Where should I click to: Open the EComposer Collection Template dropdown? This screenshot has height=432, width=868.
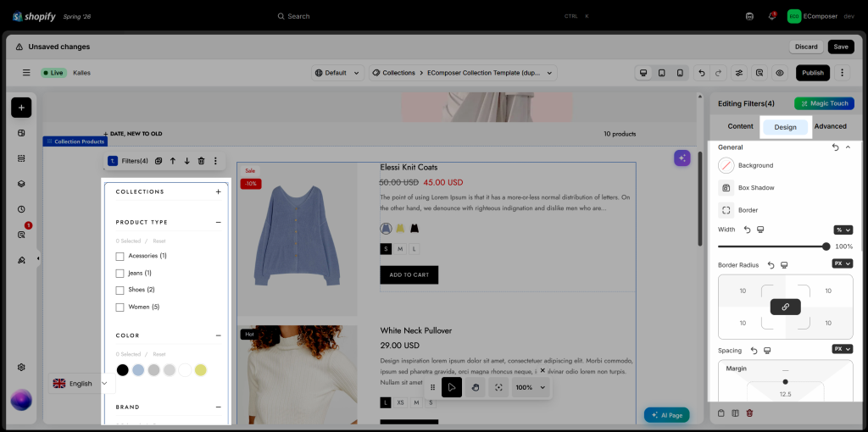click(x=489, y=73)
